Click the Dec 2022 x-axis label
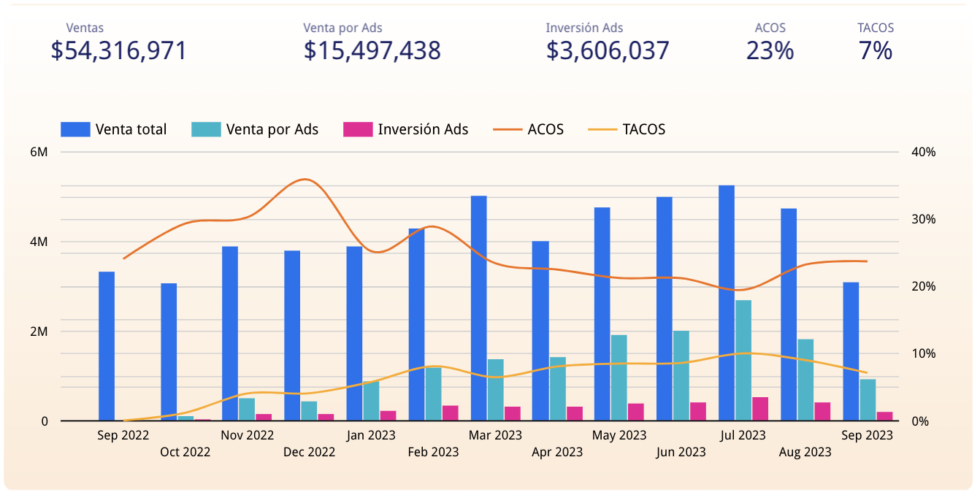The width and height of the screenshot is (980, 495). [309, 452]
